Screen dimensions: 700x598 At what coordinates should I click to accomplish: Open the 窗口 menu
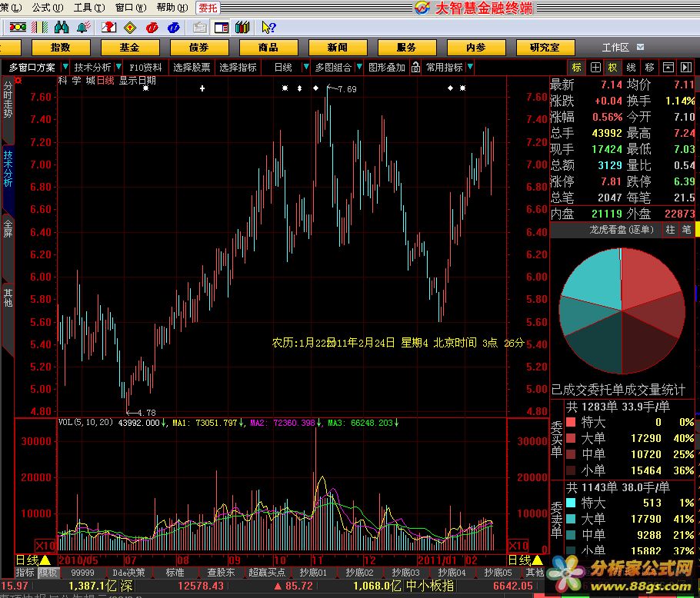tap(130, 7)
